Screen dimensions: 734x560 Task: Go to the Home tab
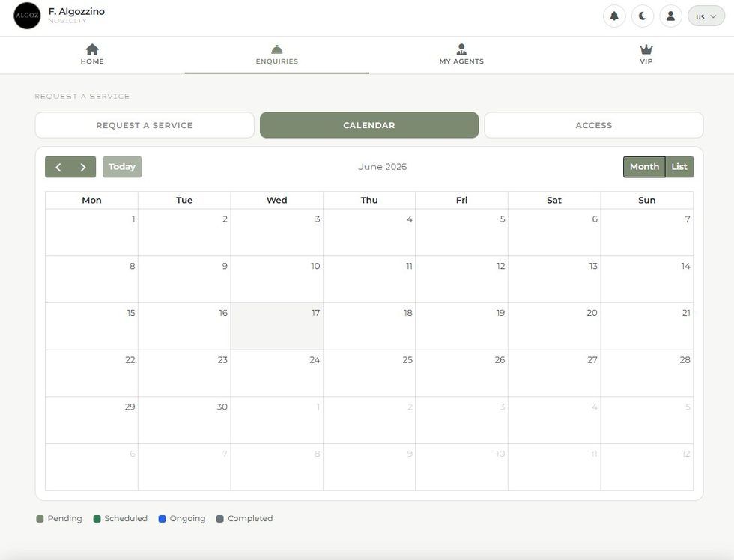(92, 55)
